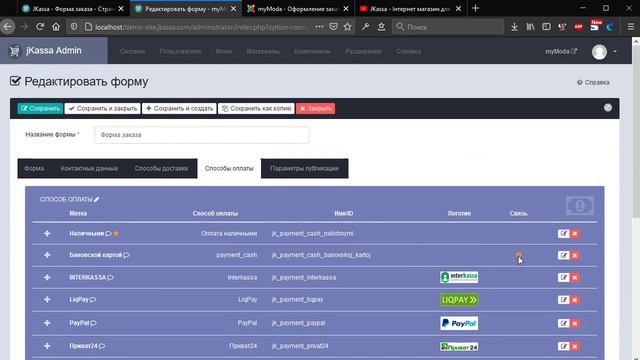640x360 pixels.
Task: Open comment bubble next to Банковской картой
Action: click(126, 255)
